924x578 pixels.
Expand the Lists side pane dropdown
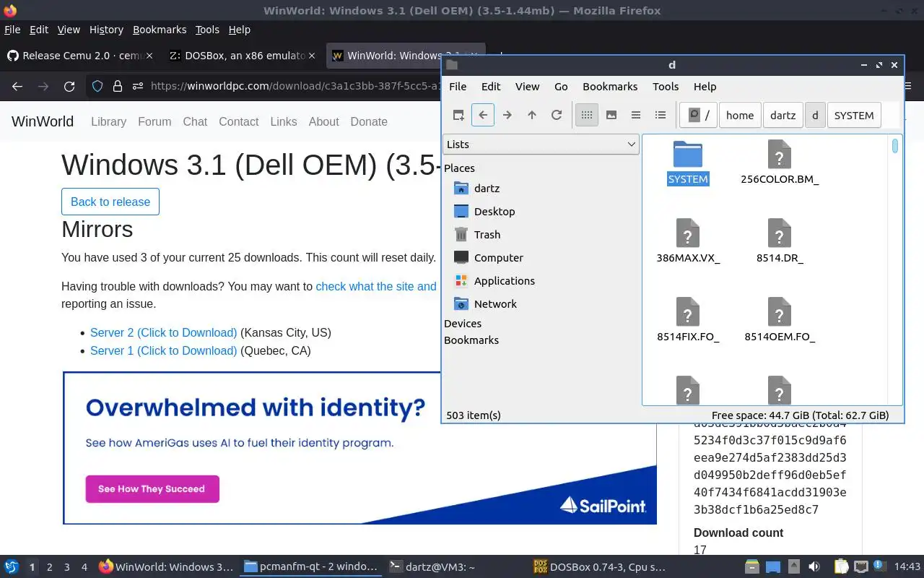click(541, 144)
